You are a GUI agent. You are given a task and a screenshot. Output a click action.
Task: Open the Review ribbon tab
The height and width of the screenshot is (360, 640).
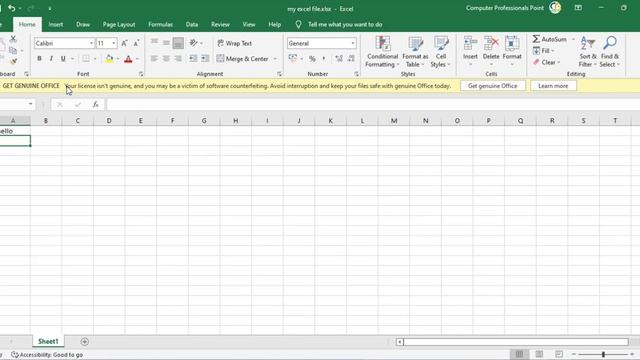point(220,24)
